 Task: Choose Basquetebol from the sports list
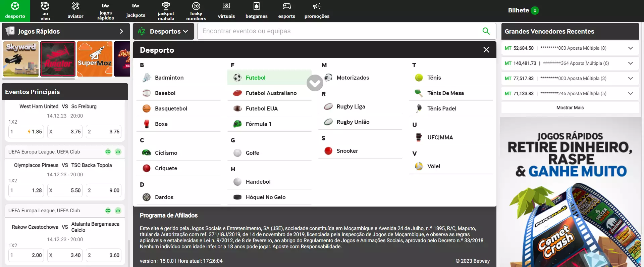pyautogui.click(x=171, y=108)
